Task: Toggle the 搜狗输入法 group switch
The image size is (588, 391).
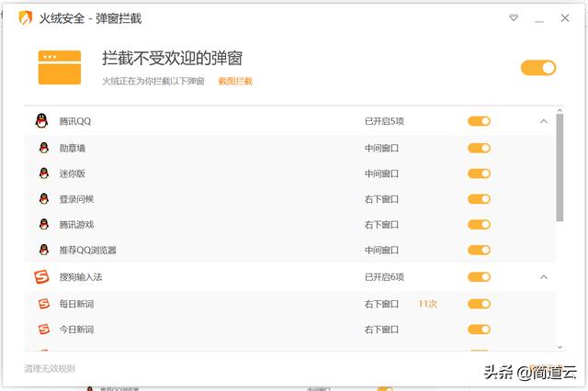Action: 479,277
